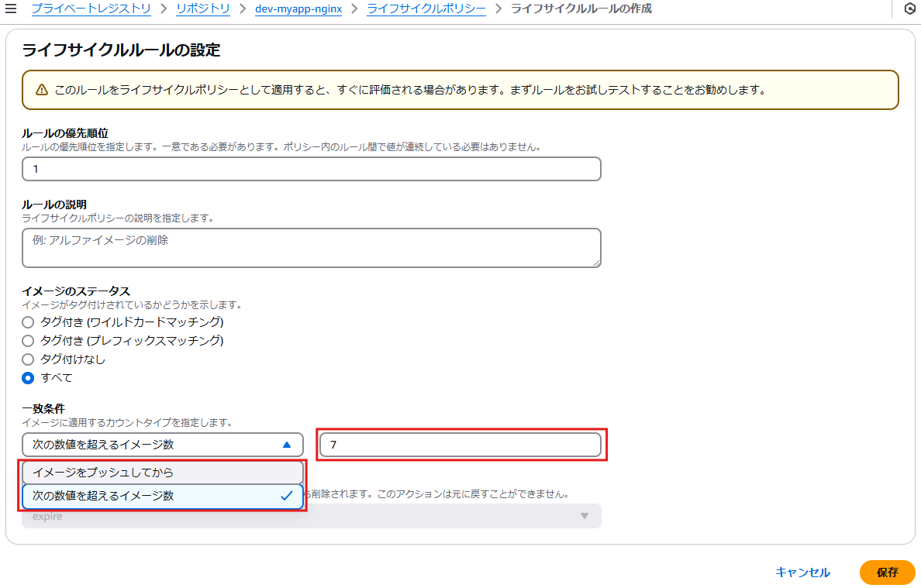Click the イメージのステータス label
Screen dimensions: 921x588
pyautogui.click(x=76, y=291)
